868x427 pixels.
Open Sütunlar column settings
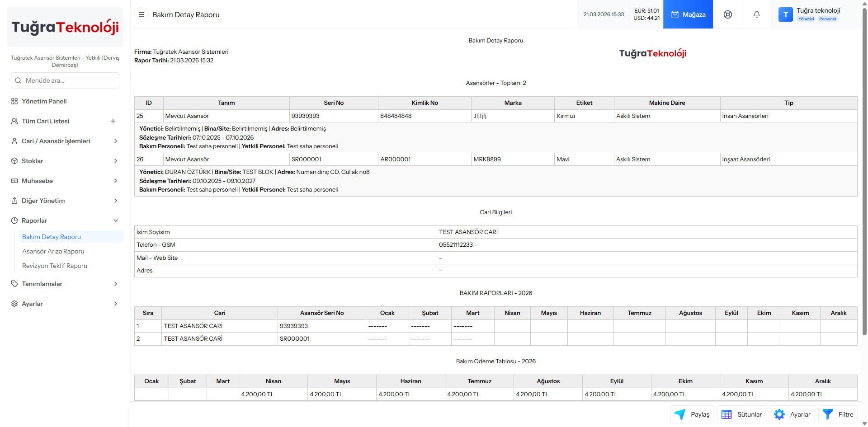741,414
